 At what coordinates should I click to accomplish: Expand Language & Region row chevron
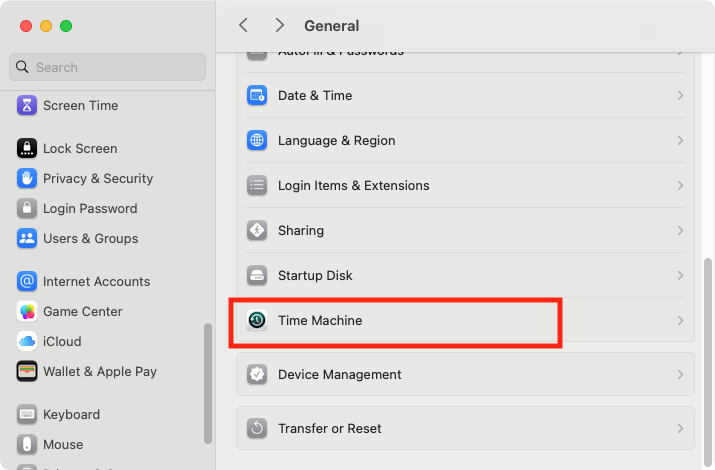coord(680,140)
